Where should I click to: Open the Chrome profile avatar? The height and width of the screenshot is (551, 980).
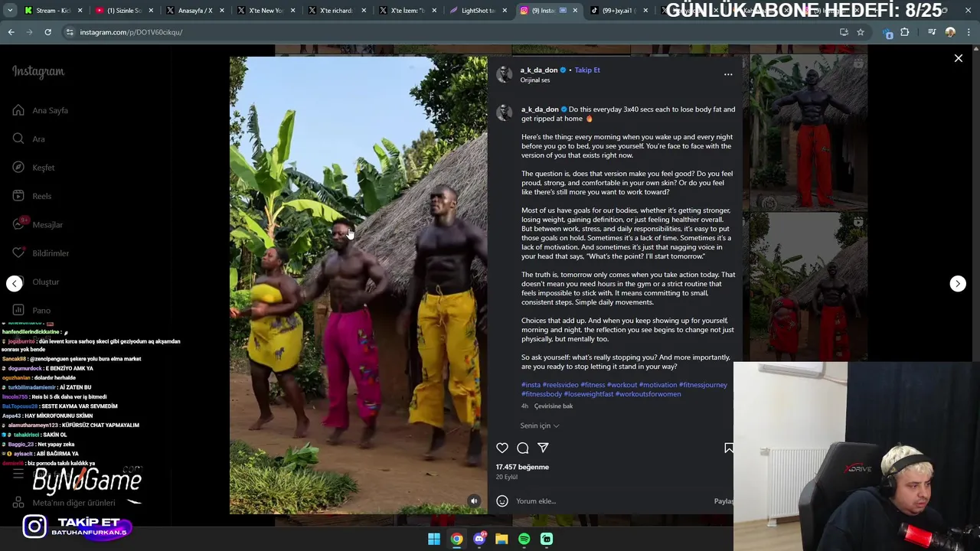950,32
